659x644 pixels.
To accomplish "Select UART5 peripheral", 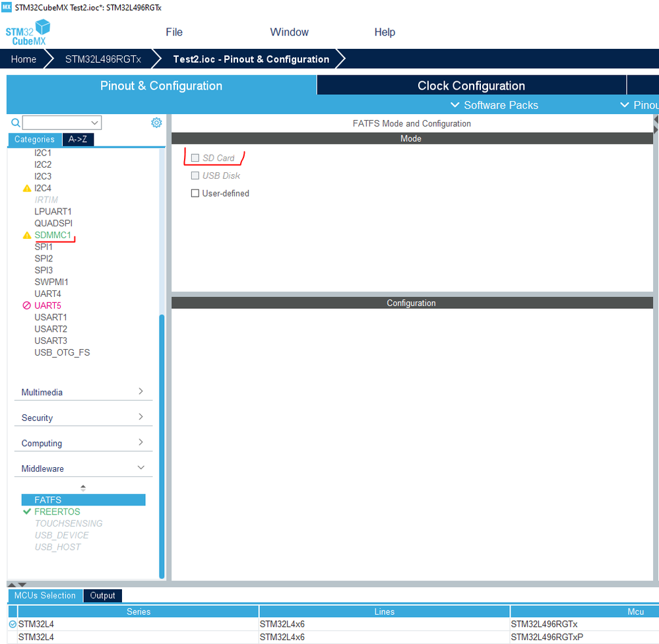I will click(x=47, y=306).
